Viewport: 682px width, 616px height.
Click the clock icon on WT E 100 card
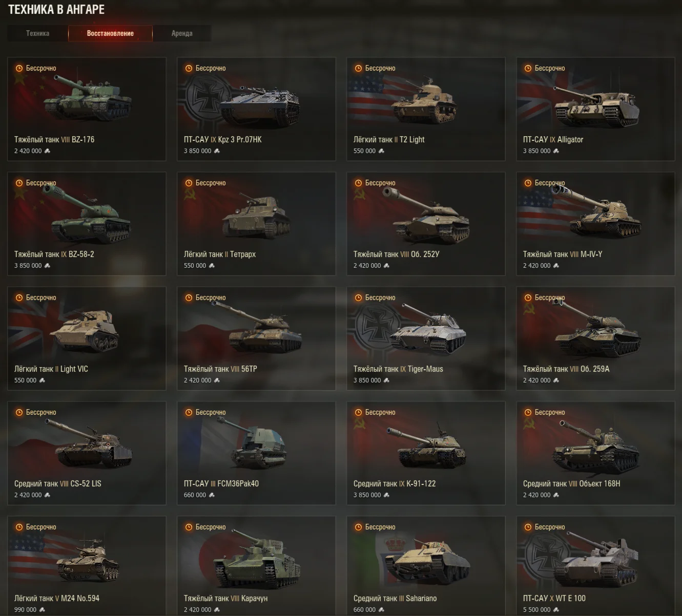click(528, 527)
